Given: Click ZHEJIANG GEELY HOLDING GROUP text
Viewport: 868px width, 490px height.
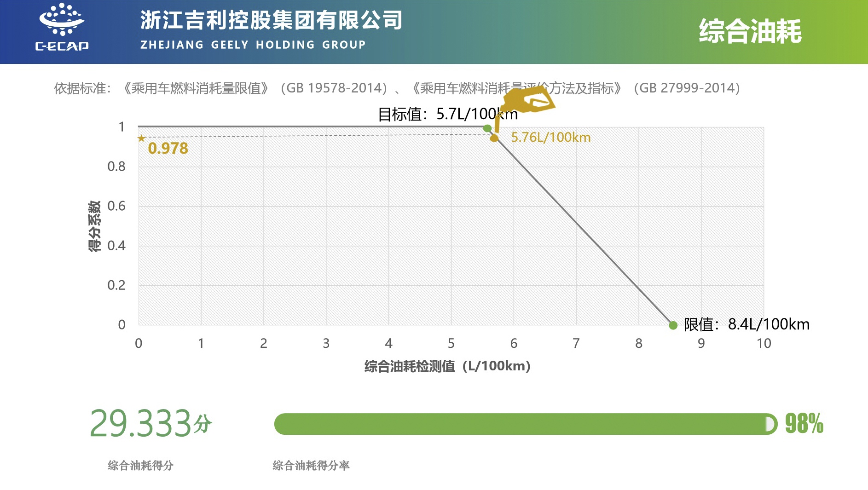Looking at the screenshot, I should pos(253,45).
